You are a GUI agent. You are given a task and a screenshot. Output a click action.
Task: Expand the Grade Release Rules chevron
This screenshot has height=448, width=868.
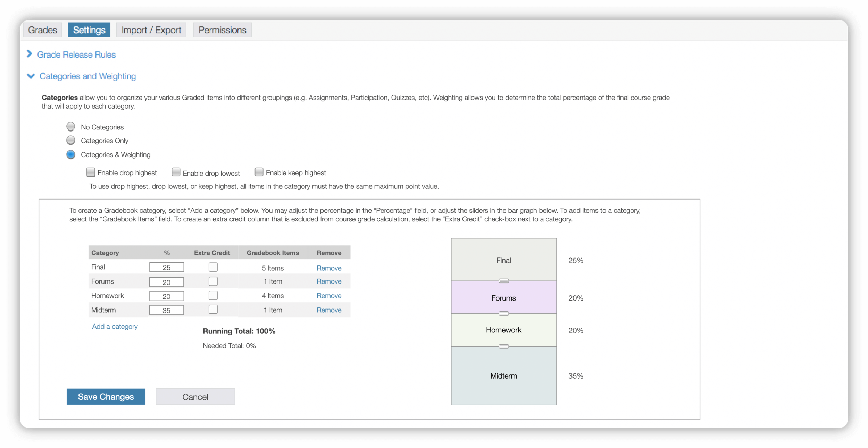(30, 54)
